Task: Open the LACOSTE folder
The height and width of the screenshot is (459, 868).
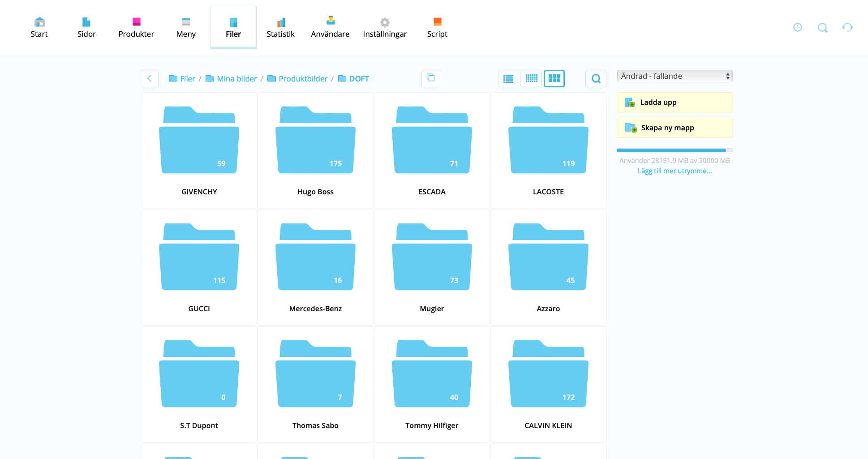Action: click(549, 150)
